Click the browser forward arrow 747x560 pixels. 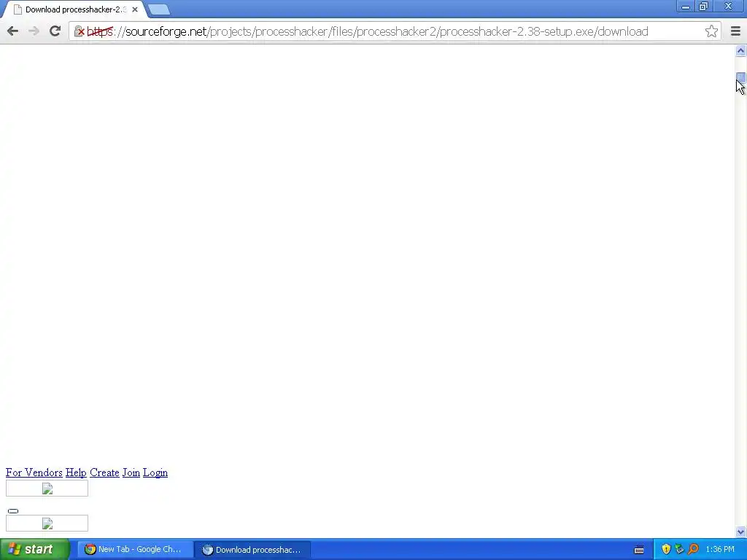click(x=34, y=31)
